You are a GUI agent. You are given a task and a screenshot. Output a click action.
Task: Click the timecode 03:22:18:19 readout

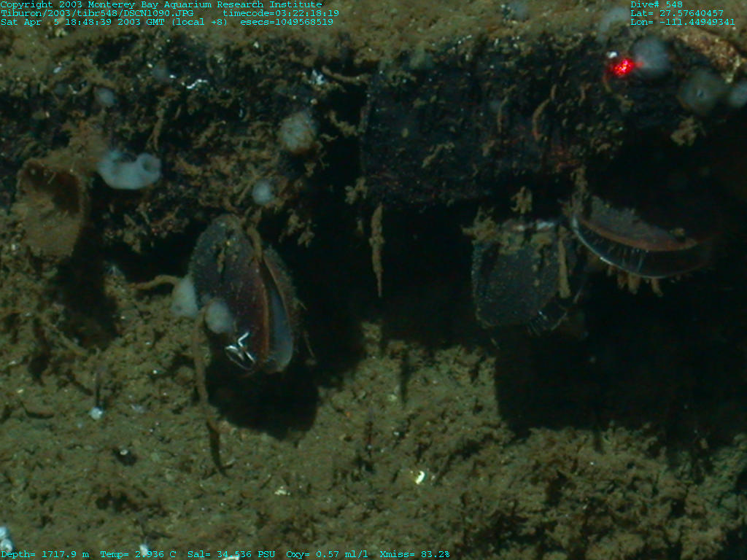[281, 13]
